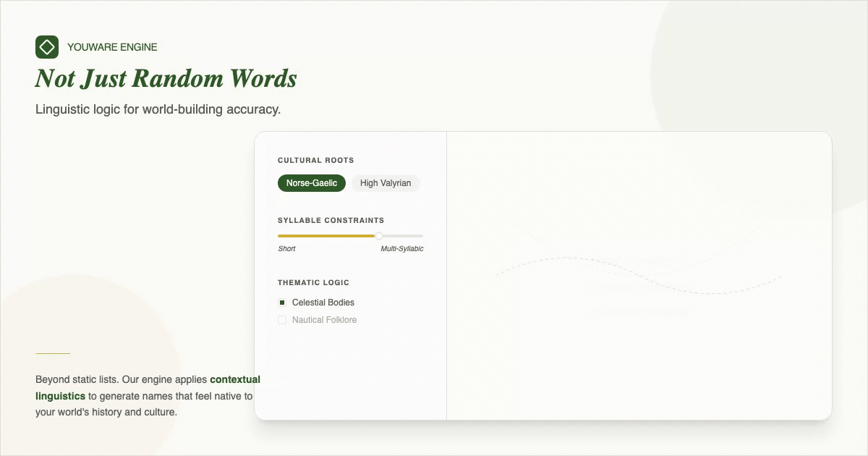
Task: Select the High Valyrian cultural root
Action: [x=386, y=183]
